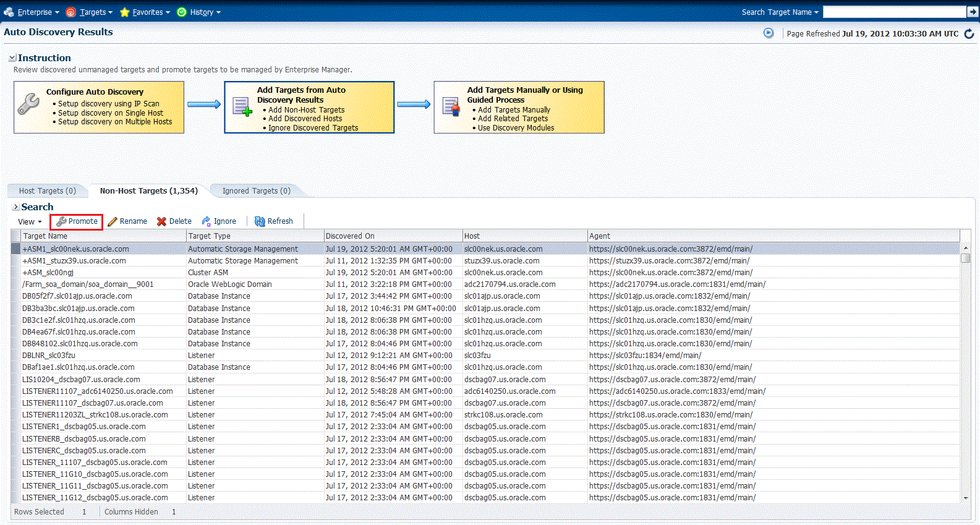Open Search Target Name dropdown
This screenshot has height=525, width=980.
pyautogui.click(x=780, y=12)
